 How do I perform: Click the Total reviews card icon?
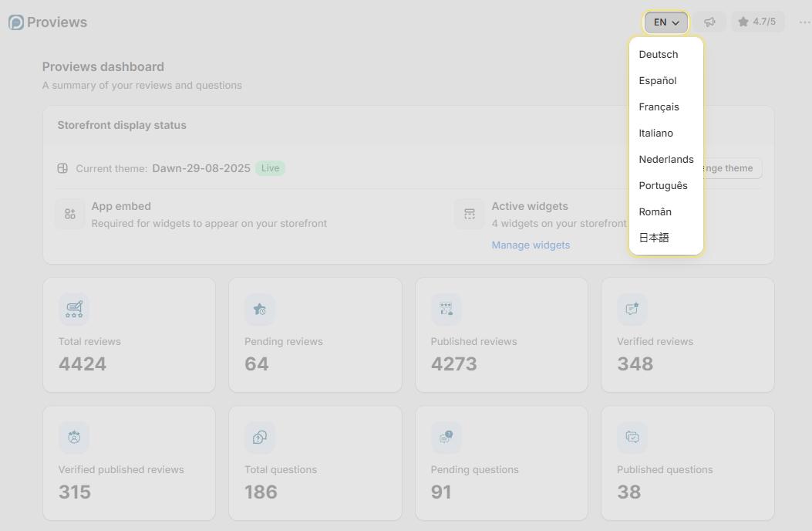(x=74, y=309)
